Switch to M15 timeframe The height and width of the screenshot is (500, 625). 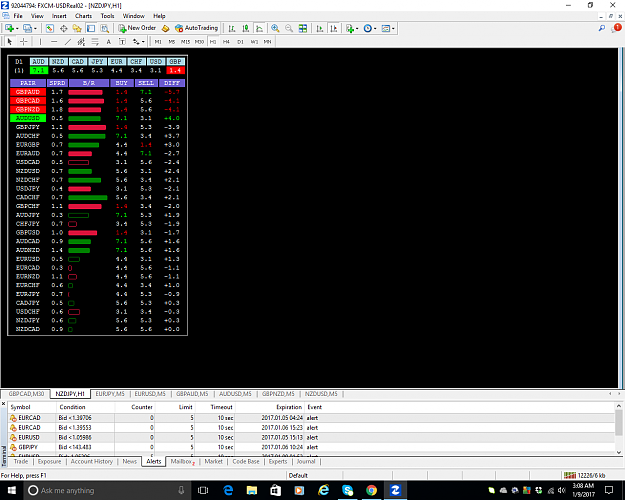pyautogui.click(x=185, y=41)
